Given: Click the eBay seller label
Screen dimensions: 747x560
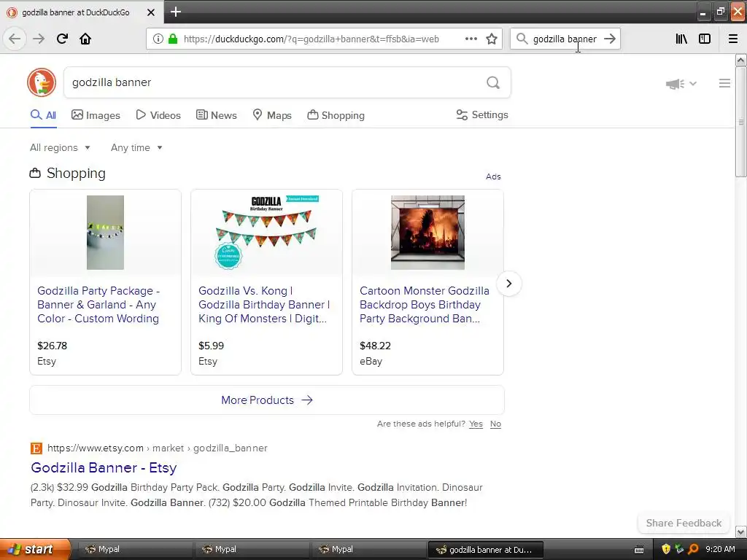Looking at the screenshot, I should tap(371, 362).
